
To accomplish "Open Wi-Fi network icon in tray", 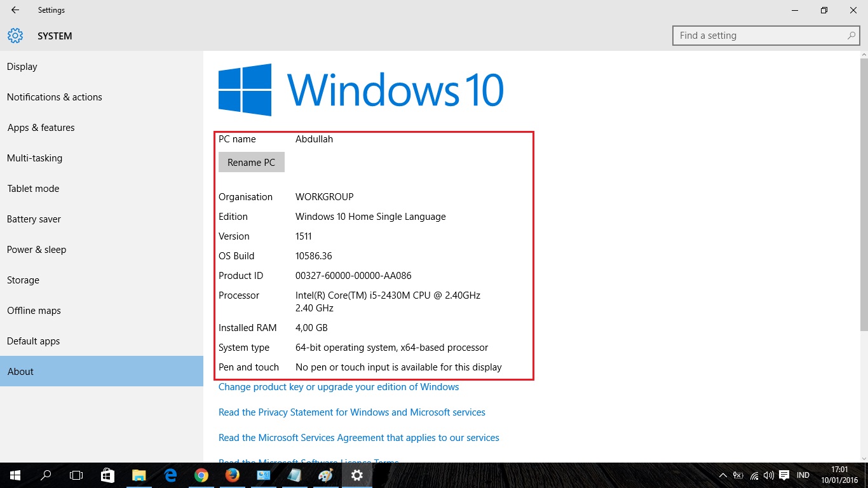I will tap(754, 475).
